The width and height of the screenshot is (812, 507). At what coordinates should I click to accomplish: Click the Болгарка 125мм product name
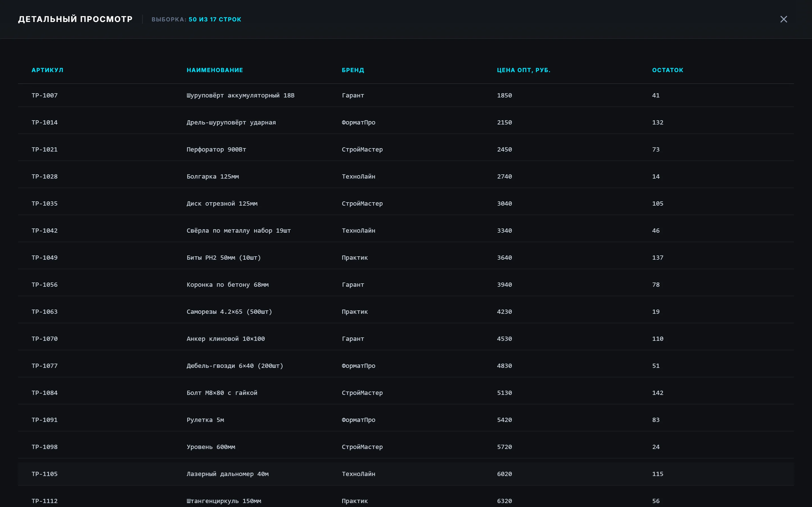tap(213, 176)
